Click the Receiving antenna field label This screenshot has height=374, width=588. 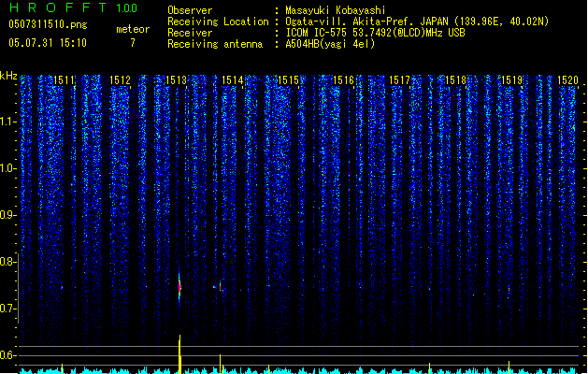pyautogui.click(x=215, y=44)
